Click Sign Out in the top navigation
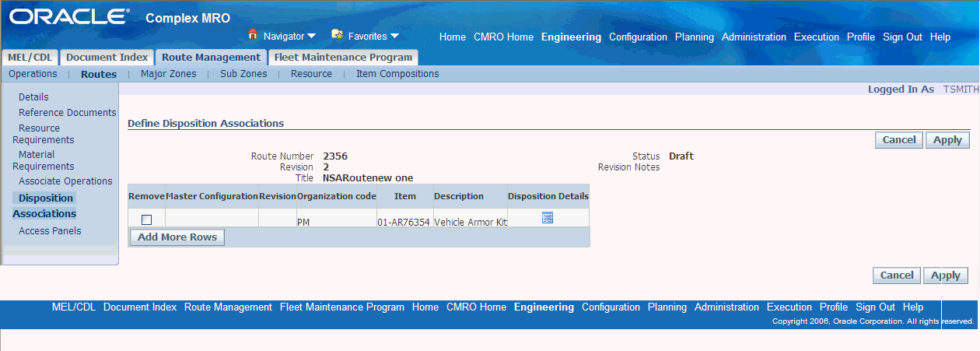980x351 pixels. 902,37
